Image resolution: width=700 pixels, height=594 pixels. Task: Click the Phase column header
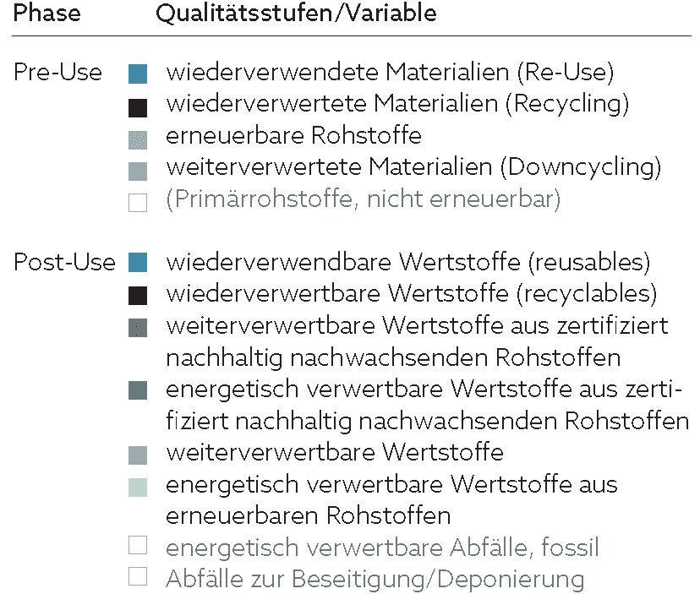pos(46,13)
